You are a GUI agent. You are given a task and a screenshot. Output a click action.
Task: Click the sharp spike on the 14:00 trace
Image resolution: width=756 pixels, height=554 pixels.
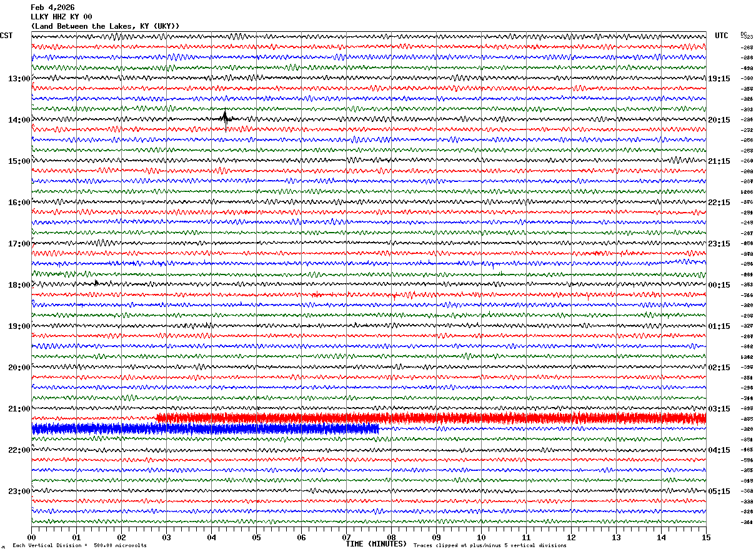(x=226, y=119)
